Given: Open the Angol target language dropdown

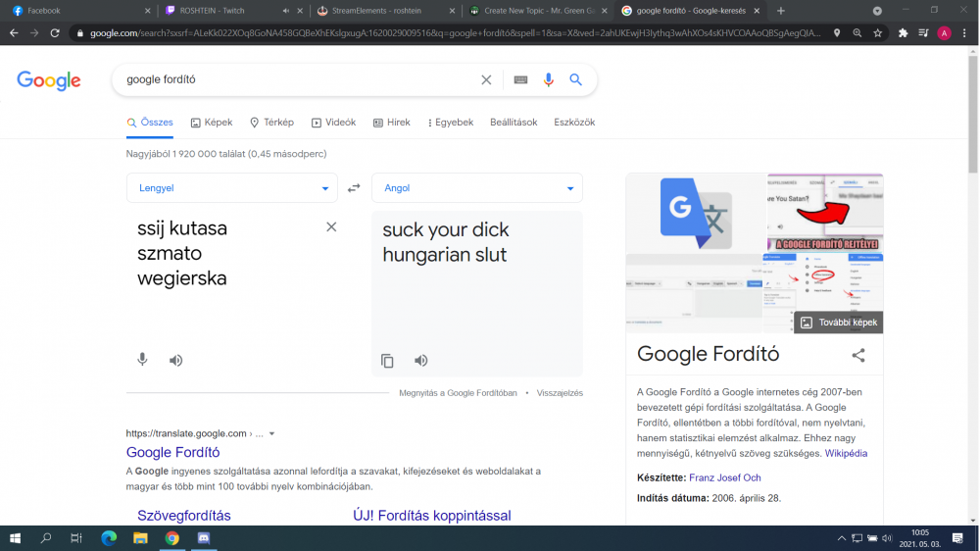Looking at the screenshot, I should pos(476,188).
